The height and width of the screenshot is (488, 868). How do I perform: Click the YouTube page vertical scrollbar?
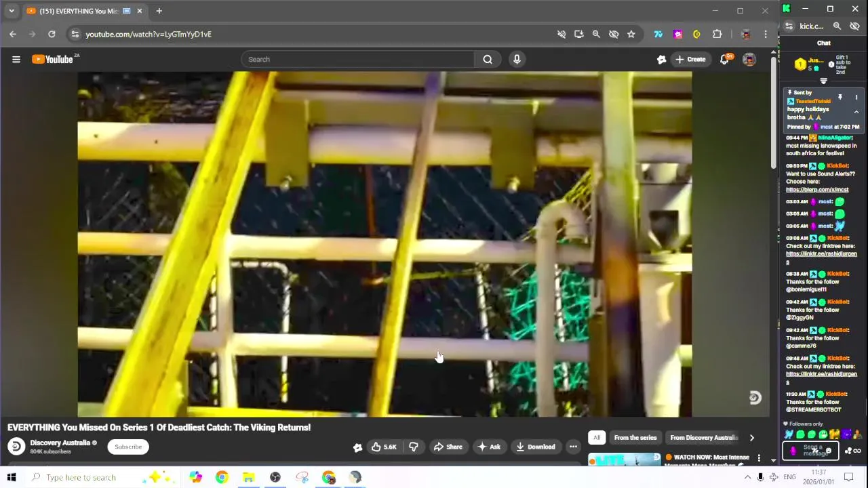[x=773, y=112]
